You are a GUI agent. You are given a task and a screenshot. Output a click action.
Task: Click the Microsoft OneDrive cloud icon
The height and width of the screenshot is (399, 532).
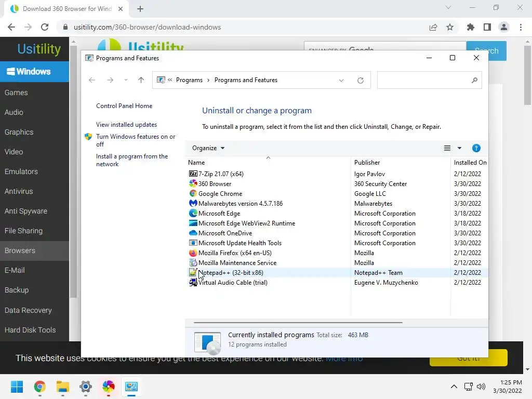click(193, 233)
